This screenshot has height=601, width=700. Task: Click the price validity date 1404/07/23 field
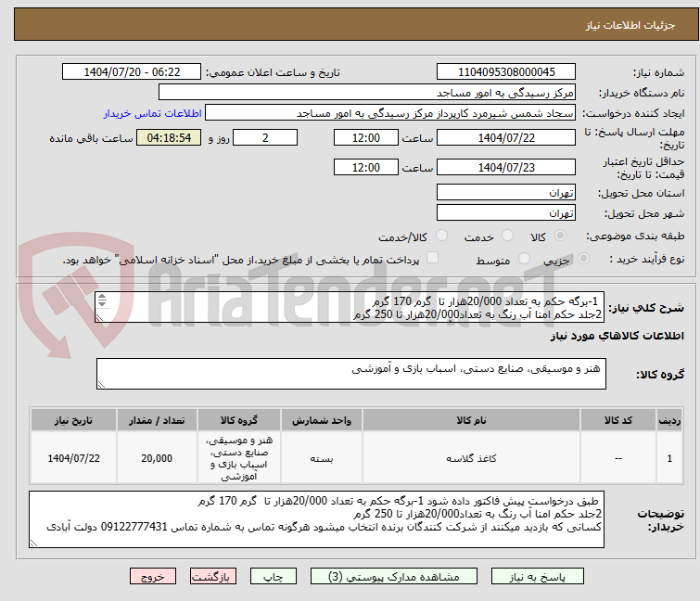click(506, 167)
